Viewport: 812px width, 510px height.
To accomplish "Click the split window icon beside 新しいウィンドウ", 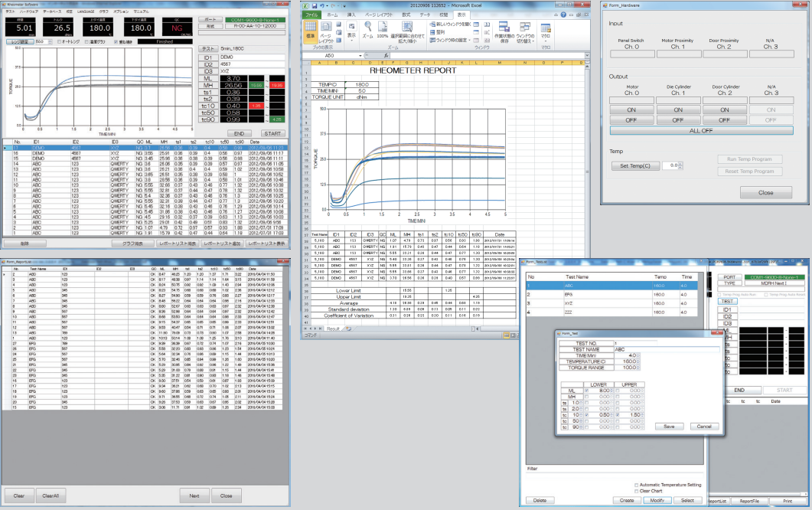I will tap(476, 24).
